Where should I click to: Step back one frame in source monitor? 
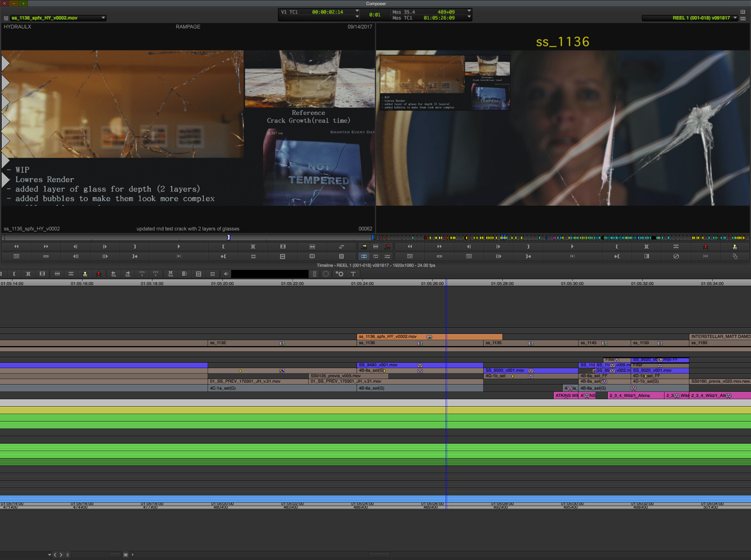point(75,246)
